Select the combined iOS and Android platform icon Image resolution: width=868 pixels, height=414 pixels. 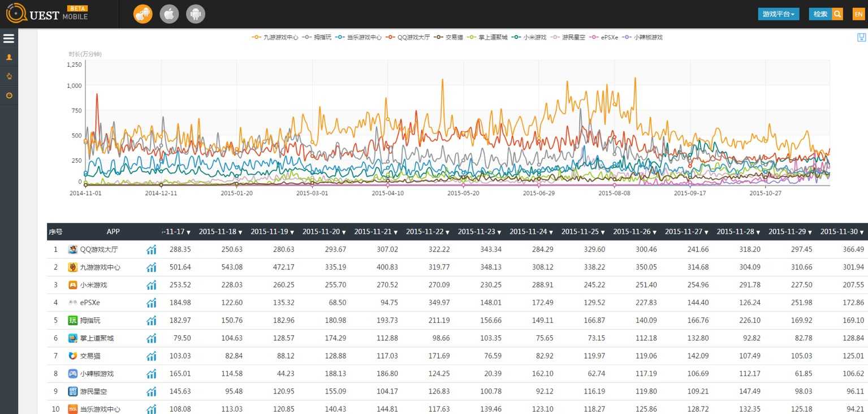(x=142, y=14)
